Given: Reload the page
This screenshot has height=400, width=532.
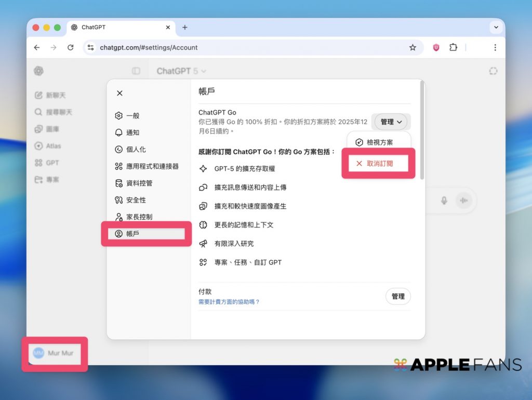Looking at the screenshot, I should [71, 47].
